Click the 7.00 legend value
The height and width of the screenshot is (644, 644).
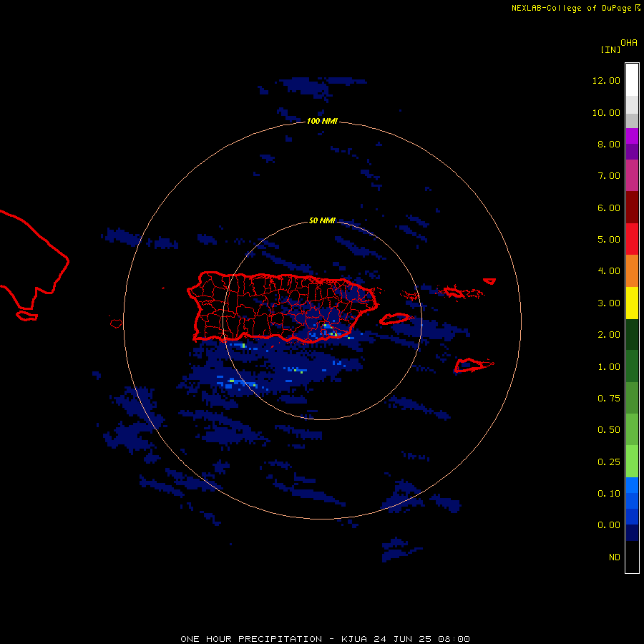[x=609, y=176]
